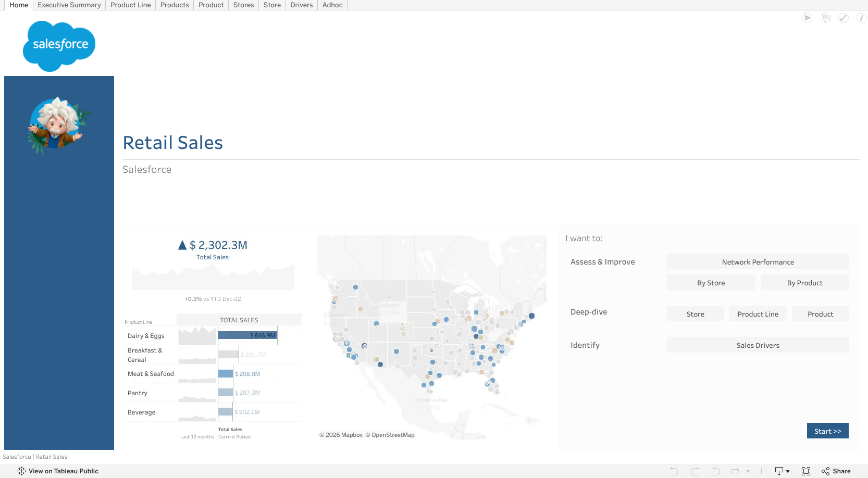
Task: Click the checkmark circle icon
Action: [x=844, y=18]
